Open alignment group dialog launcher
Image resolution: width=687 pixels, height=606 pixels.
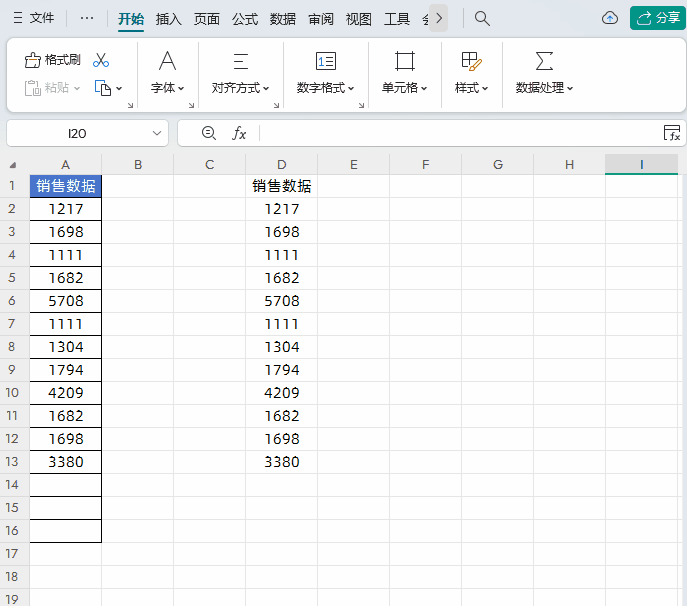click(276, 105)
